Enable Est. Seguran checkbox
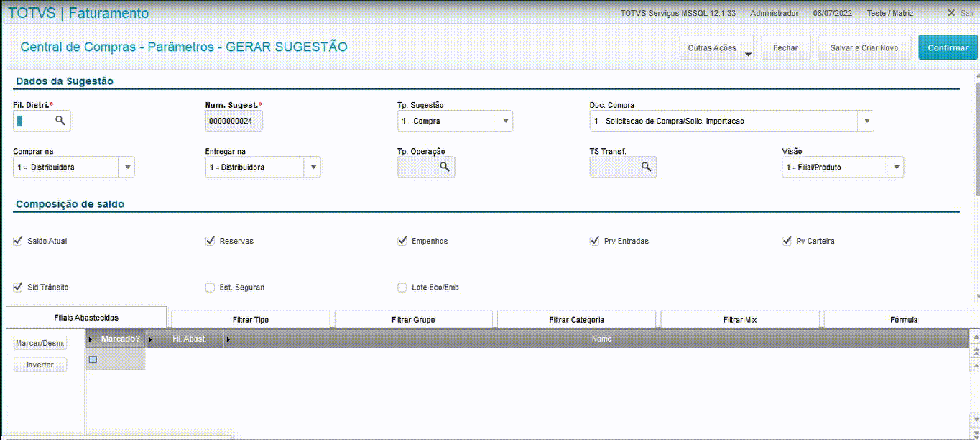980x440 pixels. pyautogui.click(x=210, y=288)
